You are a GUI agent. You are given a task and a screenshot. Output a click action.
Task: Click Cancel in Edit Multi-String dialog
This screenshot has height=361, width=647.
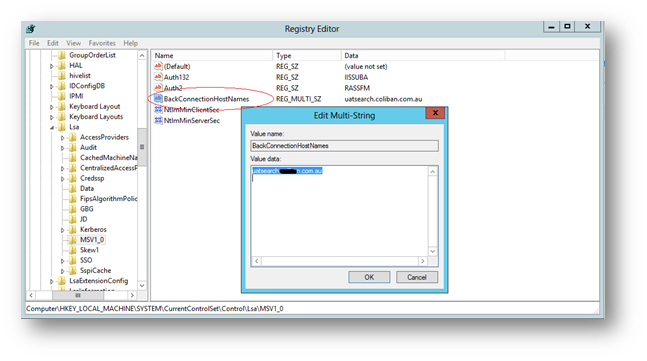pyautogui.click(x=417, y=277)
